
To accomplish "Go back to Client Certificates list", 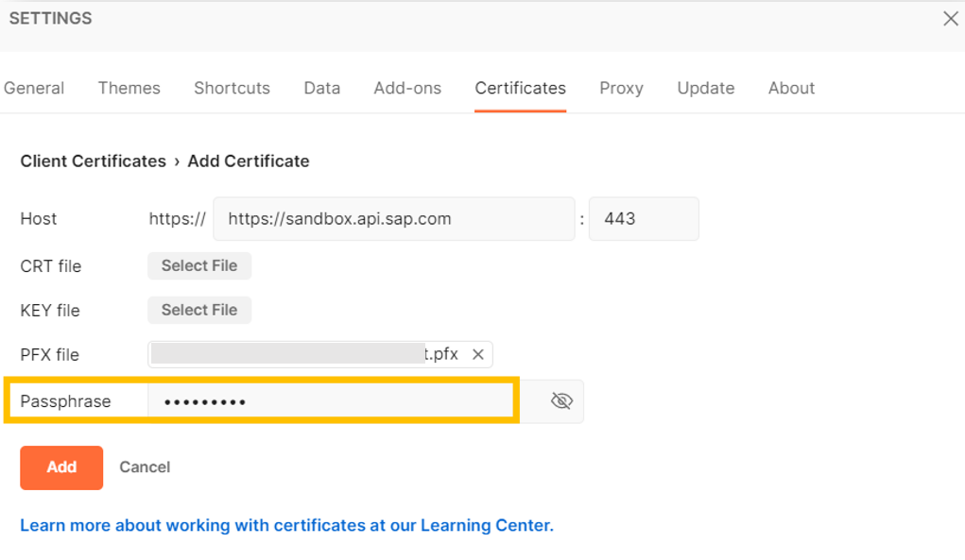I will point(93,161).
